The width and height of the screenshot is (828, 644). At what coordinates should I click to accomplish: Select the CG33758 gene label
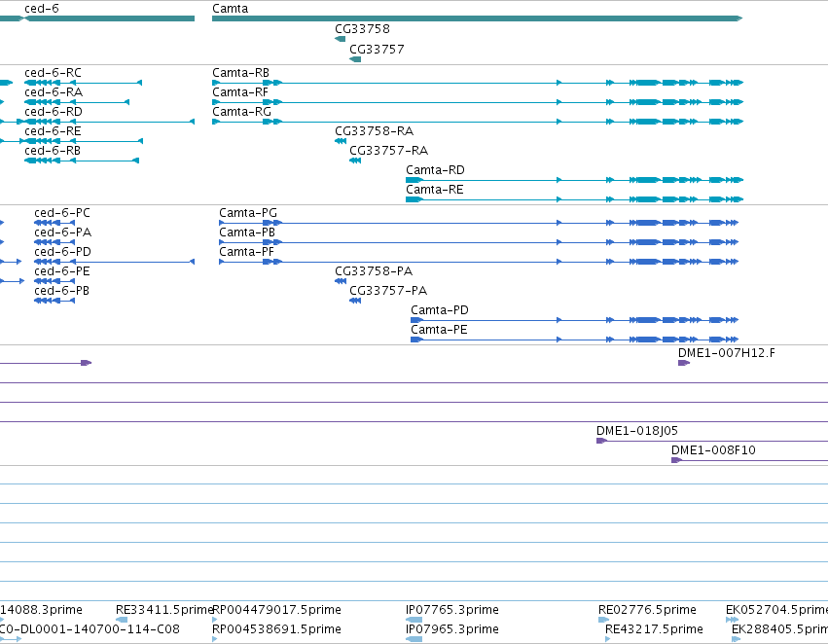click(x=362, y=28)
